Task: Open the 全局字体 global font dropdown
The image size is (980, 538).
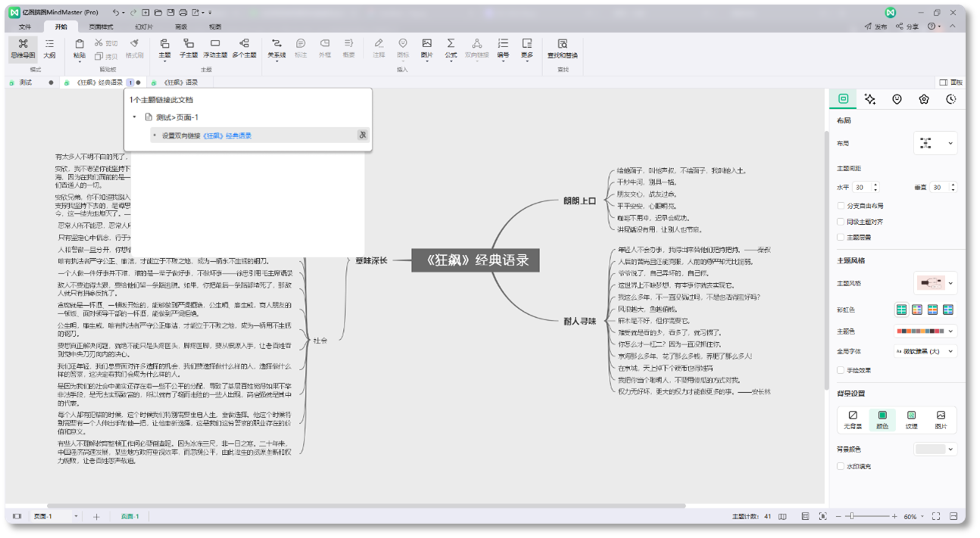Action: [925, 352]
